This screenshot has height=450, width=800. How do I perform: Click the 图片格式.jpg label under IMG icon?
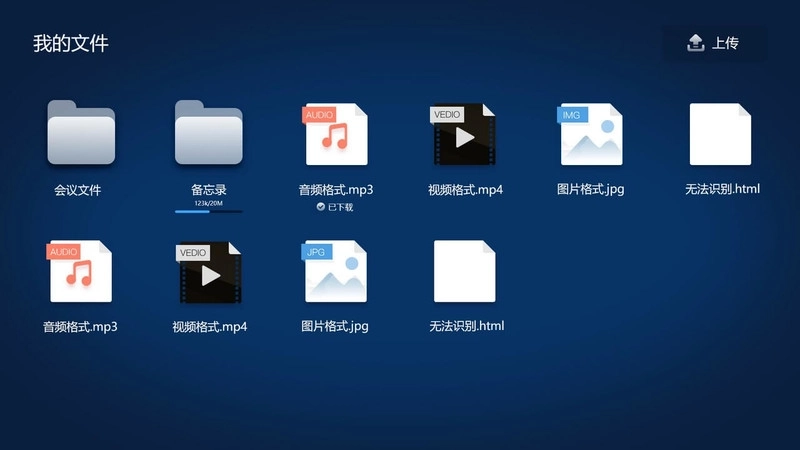[591, 189]
